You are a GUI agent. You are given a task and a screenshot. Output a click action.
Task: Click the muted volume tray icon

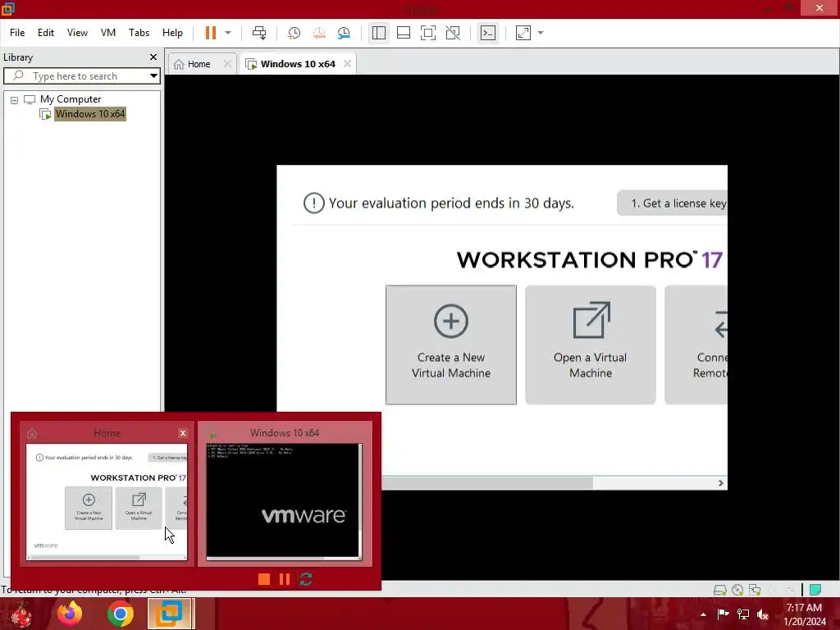tap(763, 614)
